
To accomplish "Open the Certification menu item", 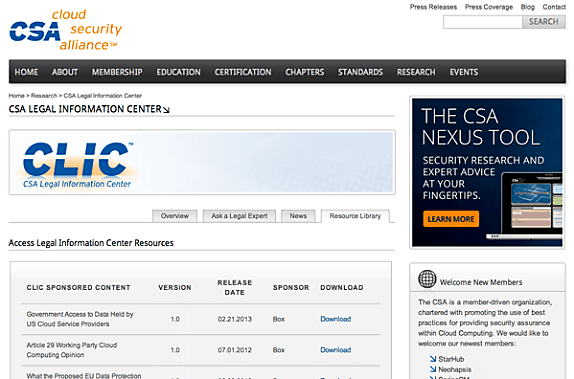I will [x=243, y=72].
